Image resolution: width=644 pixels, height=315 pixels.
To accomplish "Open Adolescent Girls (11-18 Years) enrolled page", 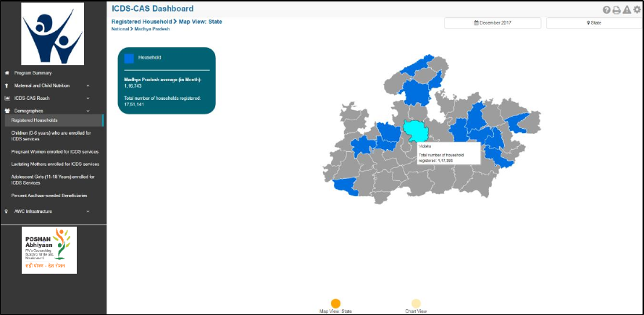I will pyautogui.click(x=53, y=180).
